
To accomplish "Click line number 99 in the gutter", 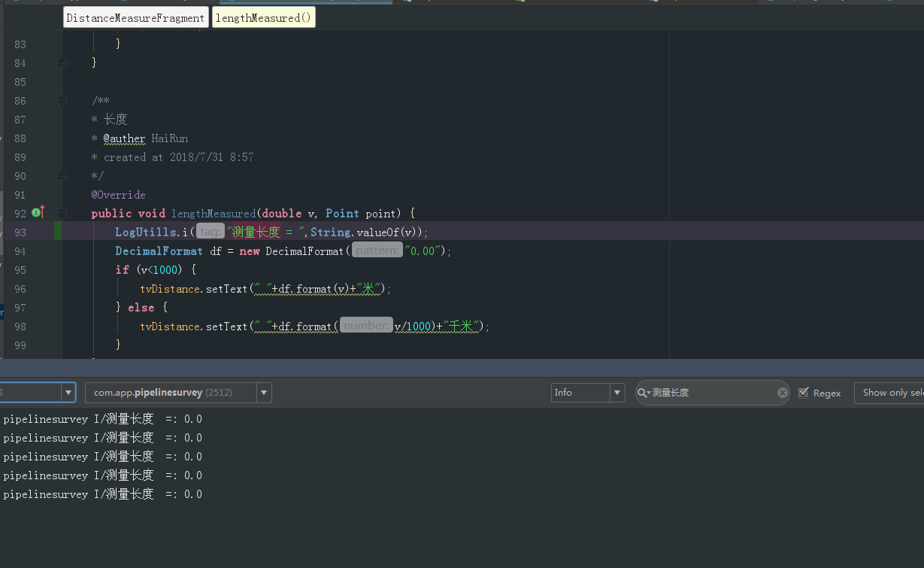I will 20,345.
